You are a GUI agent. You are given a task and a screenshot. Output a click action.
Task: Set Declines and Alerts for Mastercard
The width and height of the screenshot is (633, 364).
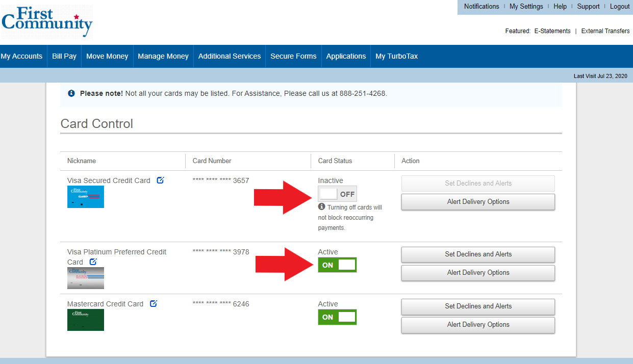[x=478, y=306]
